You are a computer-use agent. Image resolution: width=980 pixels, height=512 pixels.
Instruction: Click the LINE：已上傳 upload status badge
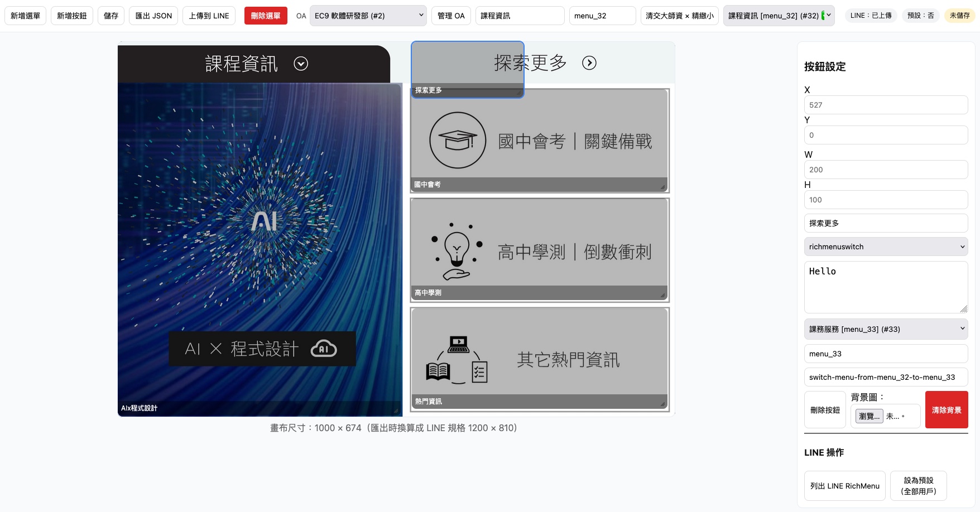pyautogui.click(x=871, y=16)
